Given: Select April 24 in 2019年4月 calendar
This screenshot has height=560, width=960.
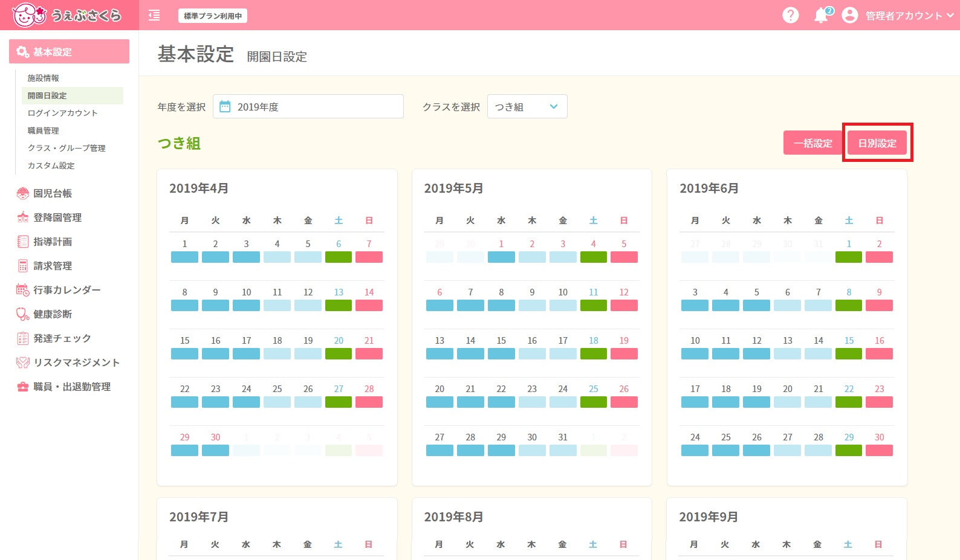Looking at the screenshot, I should 247,389.
